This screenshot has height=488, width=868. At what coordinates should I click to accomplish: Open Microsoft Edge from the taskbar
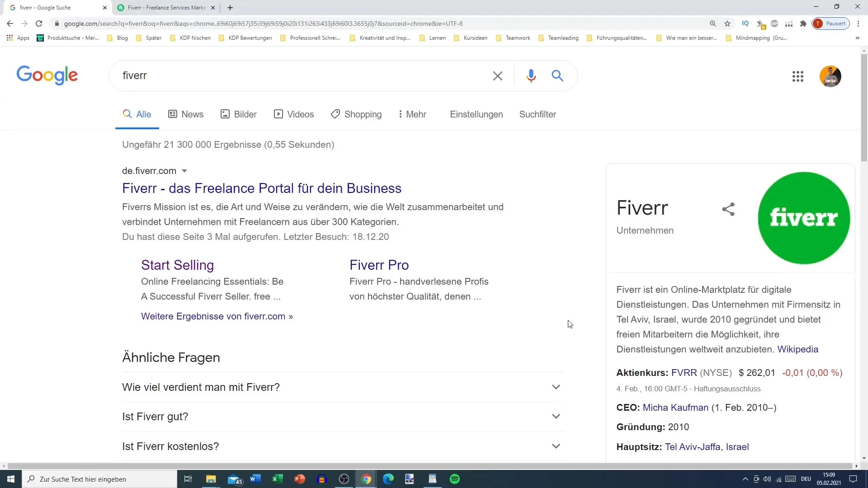(x=388, y=479)
